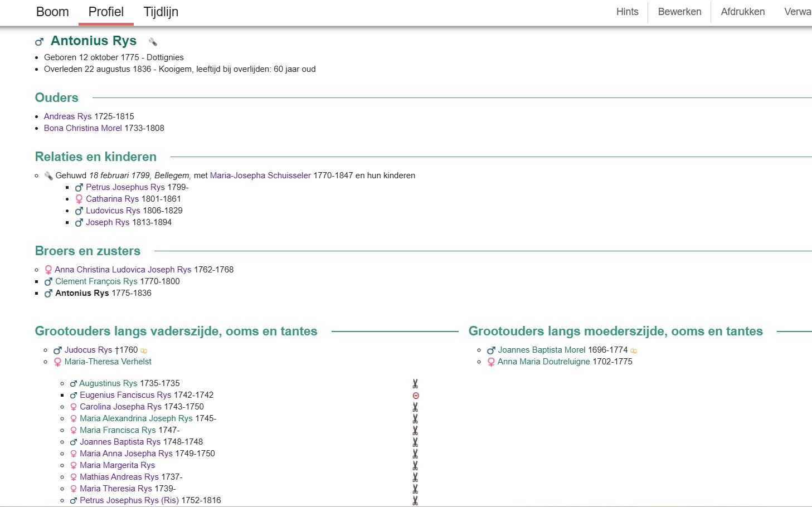Open the Tijdlijn tab

(161, 12)
